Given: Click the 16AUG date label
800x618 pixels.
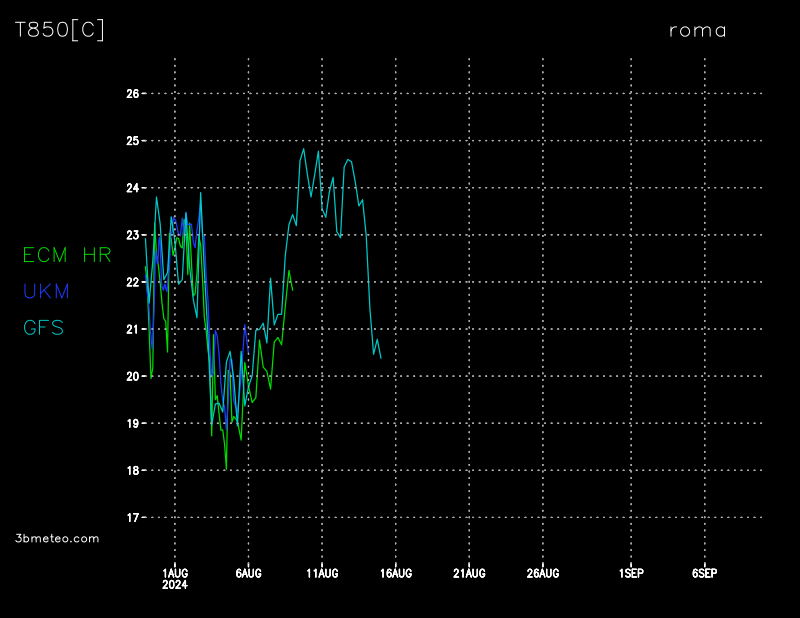Looking at the screenshot, I should (396, 573).
